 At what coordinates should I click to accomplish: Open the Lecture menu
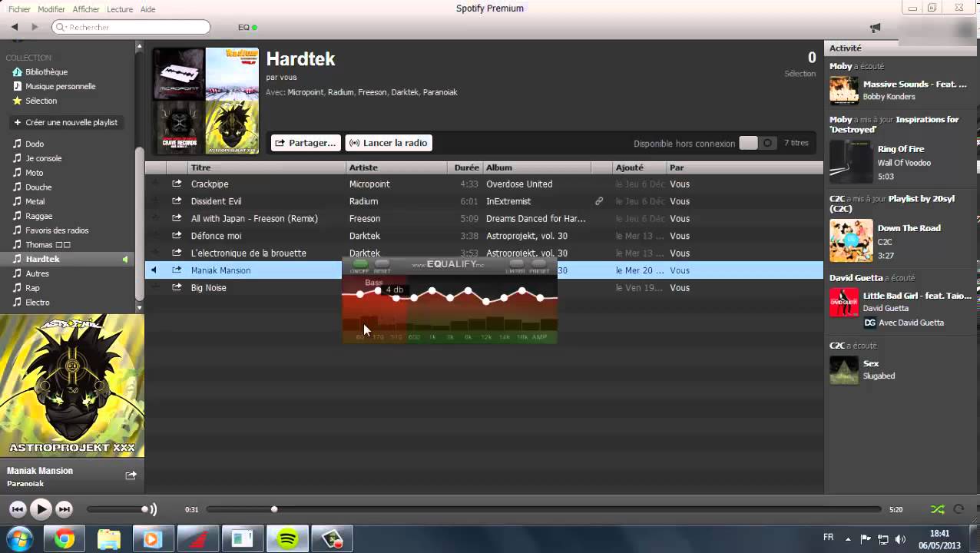click(120, 9)
